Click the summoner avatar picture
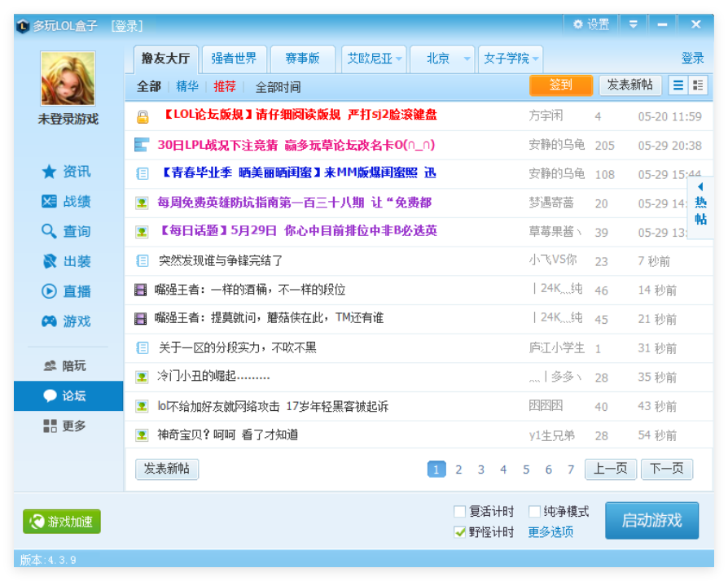Viewport: 728px width, 581px height. click(x=68, y=78)
